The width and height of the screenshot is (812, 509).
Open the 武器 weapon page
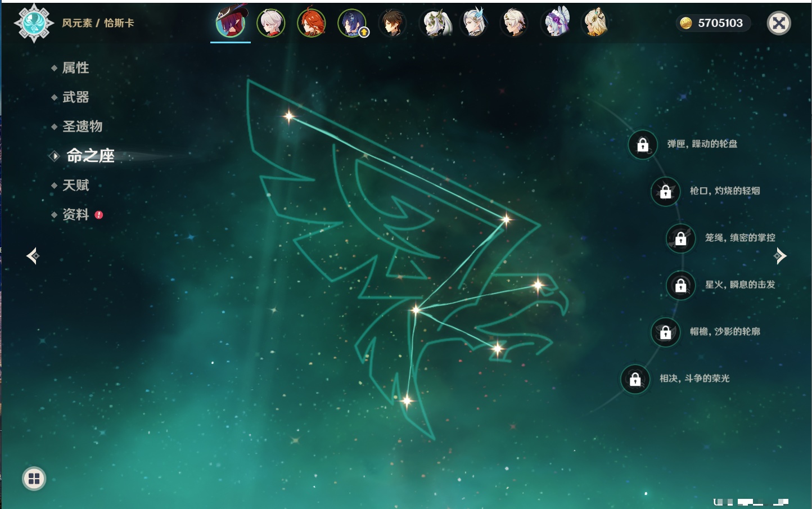click(75, 97)
